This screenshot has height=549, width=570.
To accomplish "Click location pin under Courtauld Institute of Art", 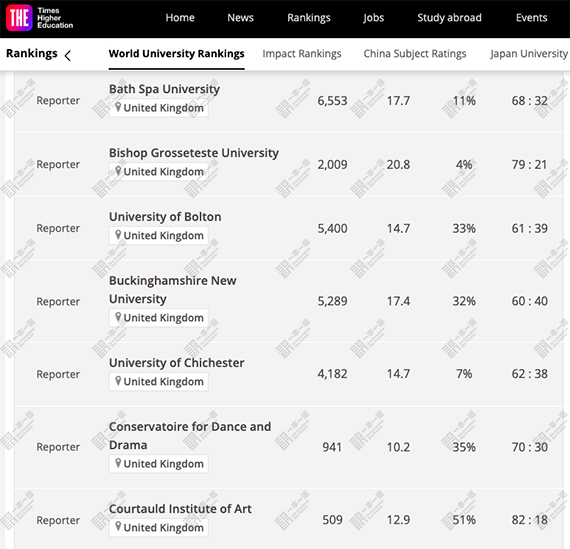I will [118, 527].
